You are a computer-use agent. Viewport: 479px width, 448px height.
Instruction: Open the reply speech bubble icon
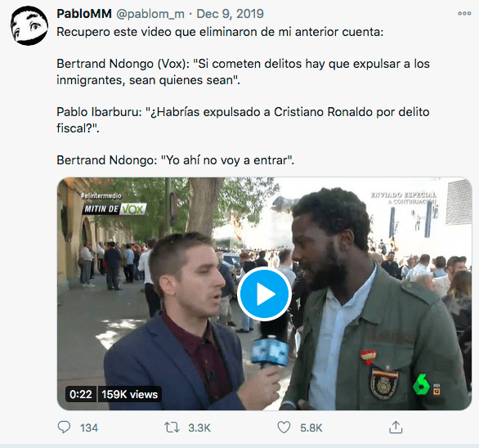64,428
